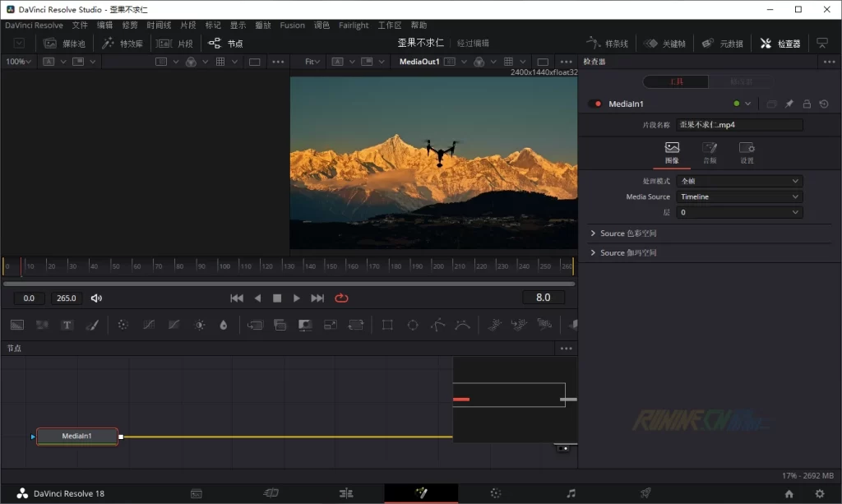Mute the viewer audio speaker
Image resolution: width=842 pixels, height=504 pixels.
97,298
